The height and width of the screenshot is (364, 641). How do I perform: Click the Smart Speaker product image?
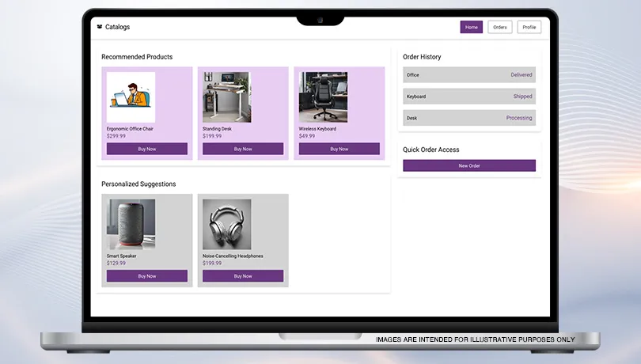coord(131,225)
